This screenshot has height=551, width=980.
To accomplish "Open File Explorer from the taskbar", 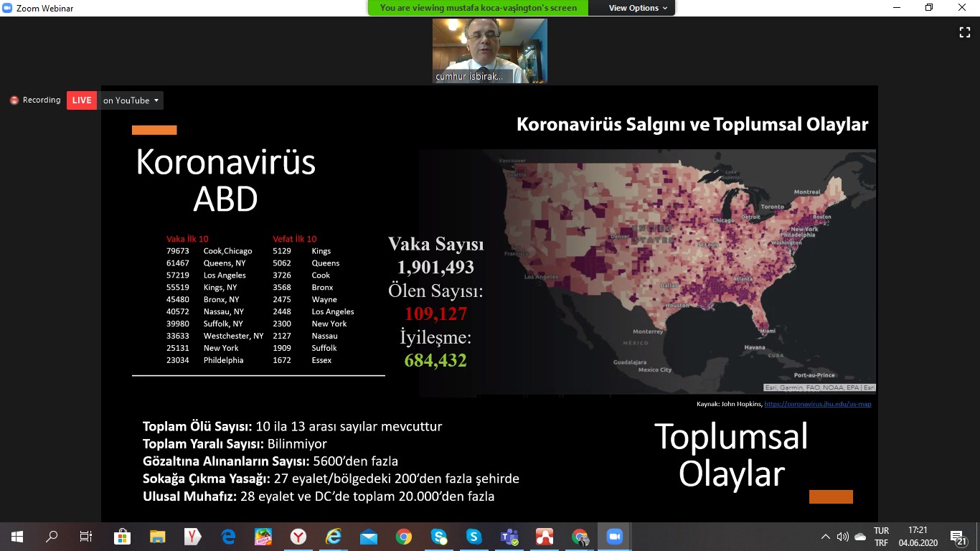I will (x=158, y=537).
